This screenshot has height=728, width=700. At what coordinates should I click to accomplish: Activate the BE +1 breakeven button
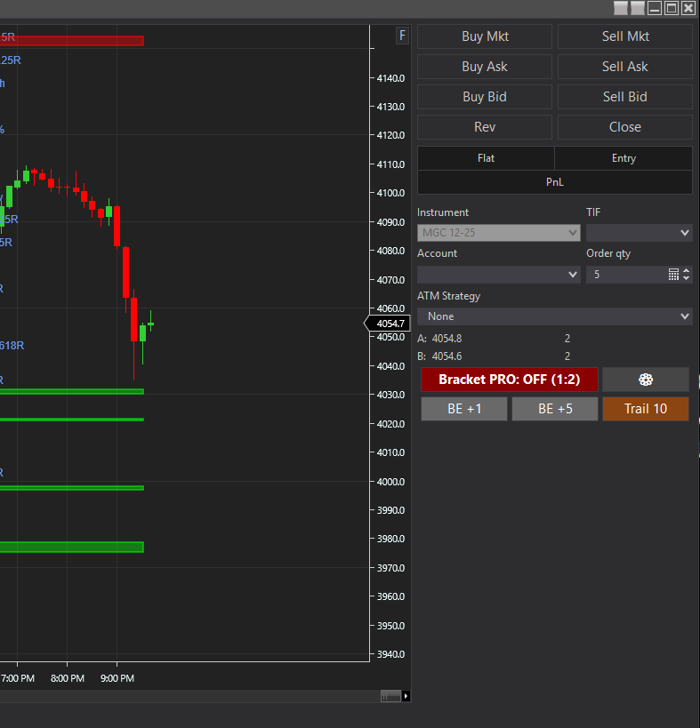pos(464,409)
